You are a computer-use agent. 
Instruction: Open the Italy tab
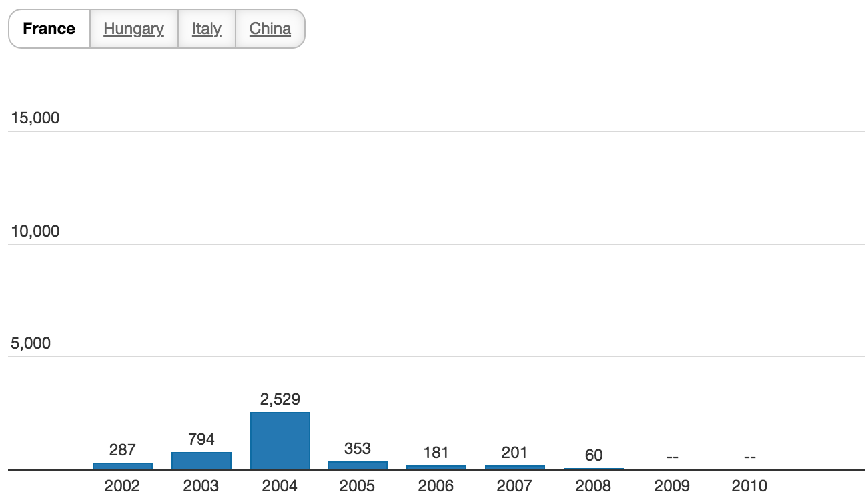[207, 29]
